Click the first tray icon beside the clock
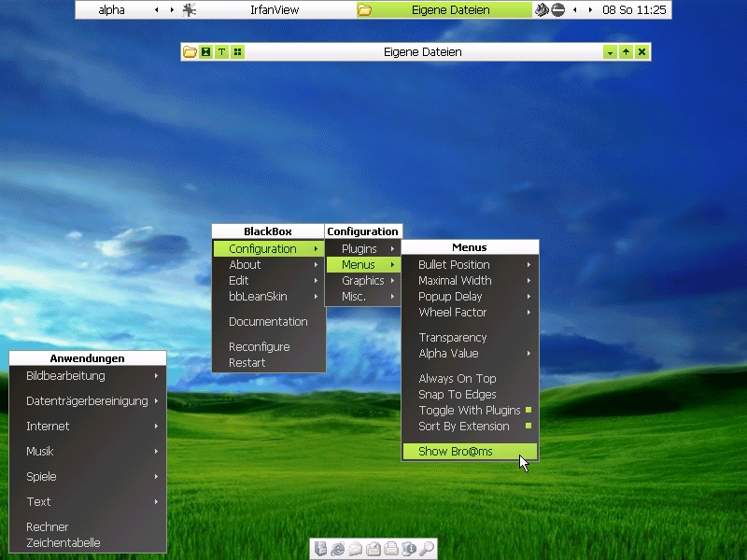This screenshot has width=747, height=560. point(542,9)
